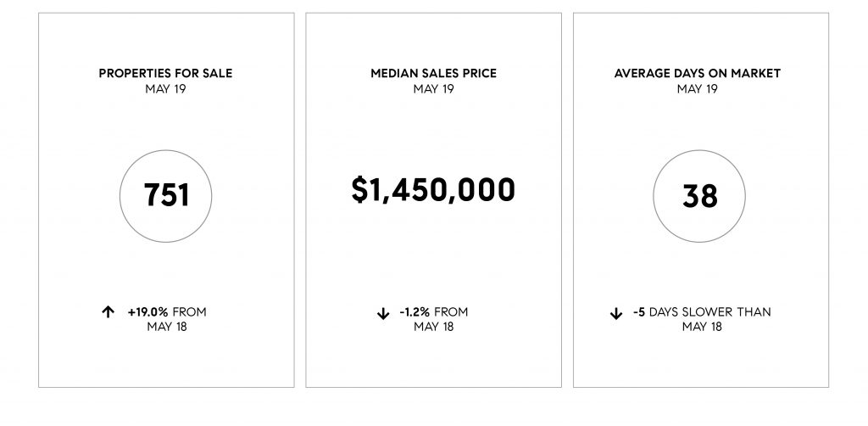Click the up arrow beside +19.0%

108,312
